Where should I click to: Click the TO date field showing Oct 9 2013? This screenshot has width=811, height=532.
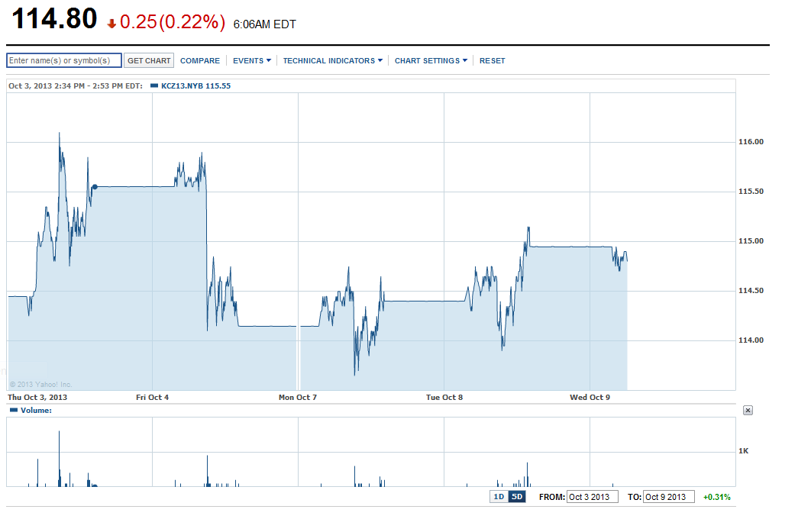click(669, 497)
